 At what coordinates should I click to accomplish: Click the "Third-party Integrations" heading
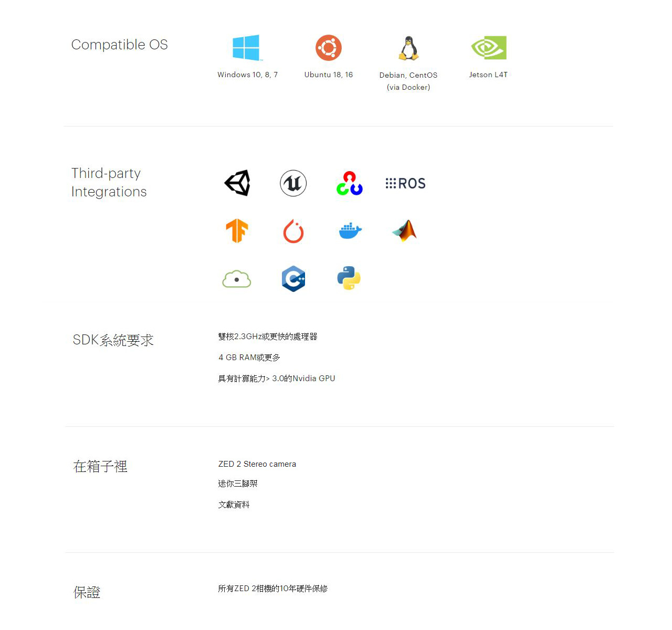(x=109, y=182)
